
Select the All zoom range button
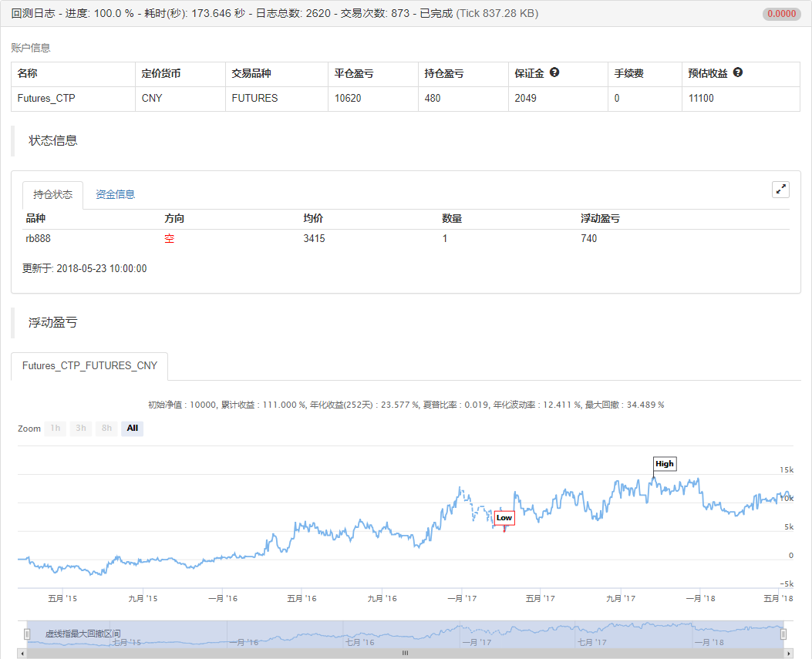(133, 429)
